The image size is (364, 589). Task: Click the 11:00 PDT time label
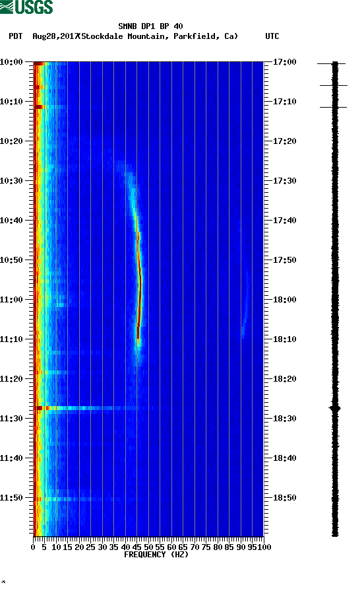point(11,300)
